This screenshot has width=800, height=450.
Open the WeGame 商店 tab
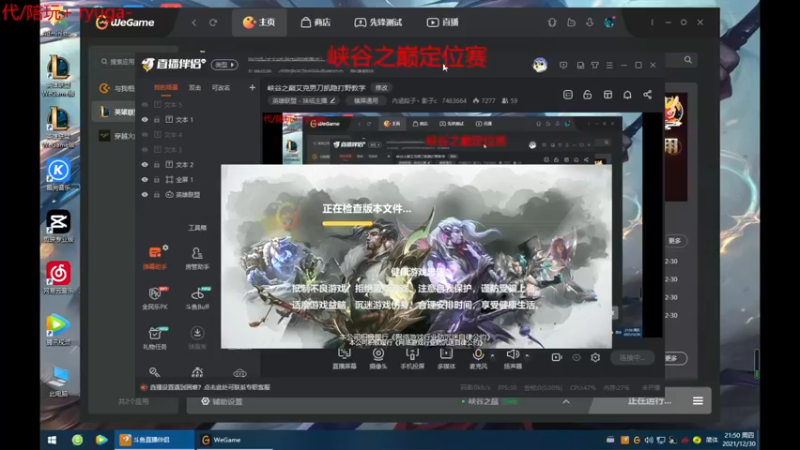pos(315,22)
